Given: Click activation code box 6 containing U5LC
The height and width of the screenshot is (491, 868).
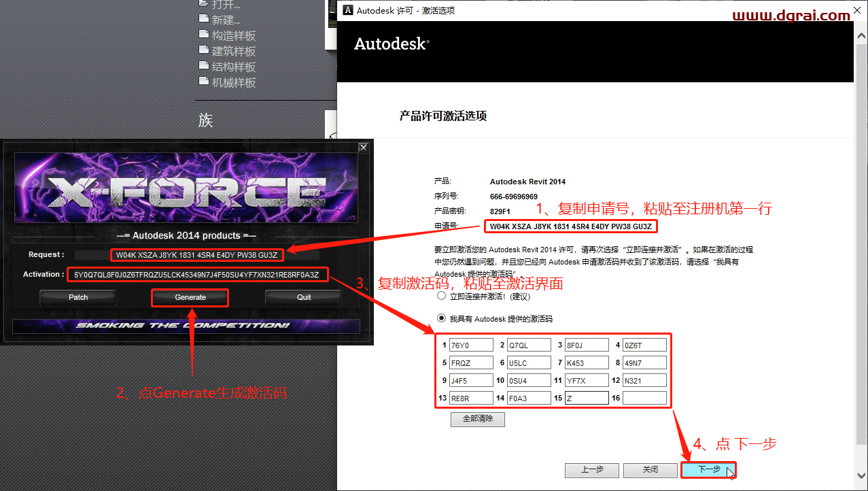Looking at the screenshot, I should click(529, 362).
